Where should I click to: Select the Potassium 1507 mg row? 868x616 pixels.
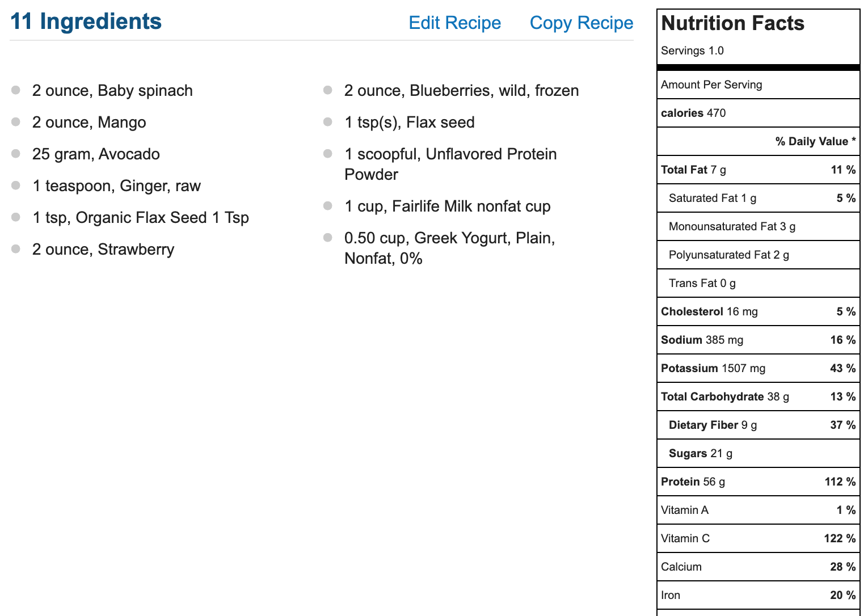759,368
